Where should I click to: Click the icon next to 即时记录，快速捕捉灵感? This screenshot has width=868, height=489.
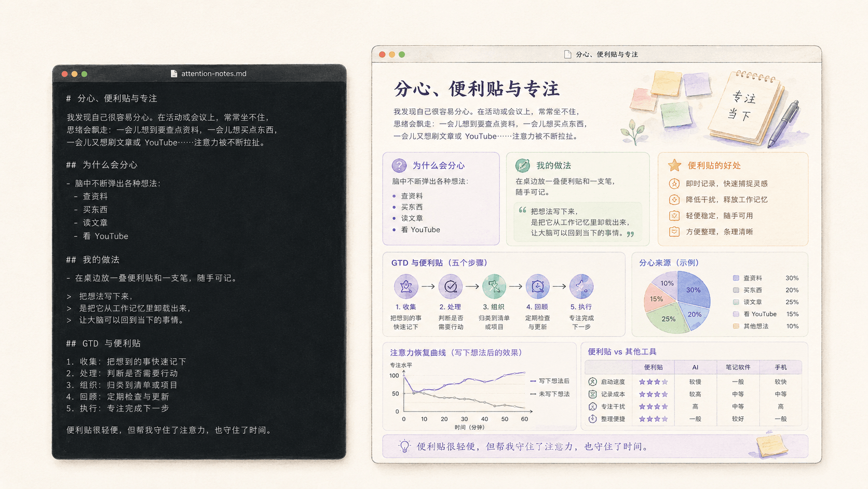tap(674, 183)
